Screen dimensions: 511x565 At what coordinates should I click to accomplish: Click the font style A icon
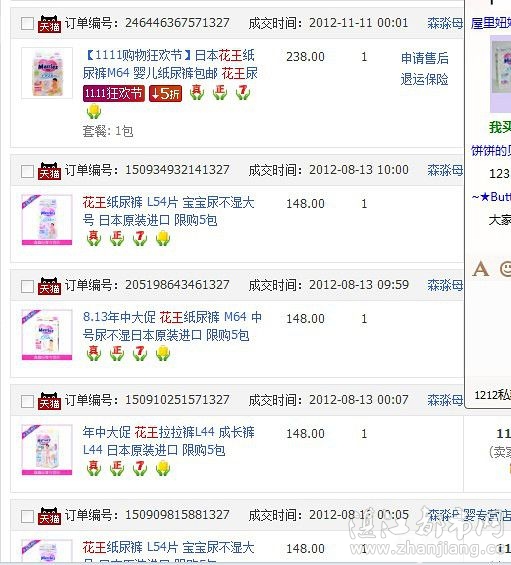481,269
